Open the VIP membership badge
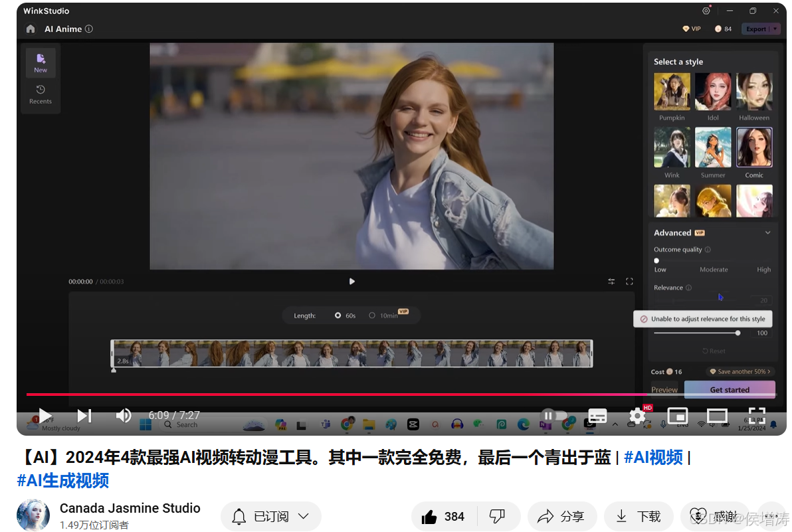Viewport: 792px width, 532px height. tap(692, 29)
